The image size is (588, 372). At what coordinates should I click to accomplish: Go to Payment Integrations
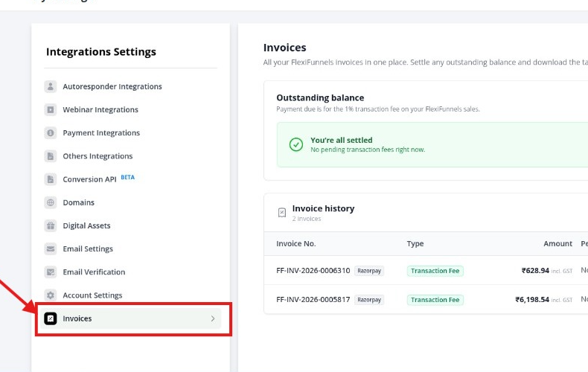point(101,133)
